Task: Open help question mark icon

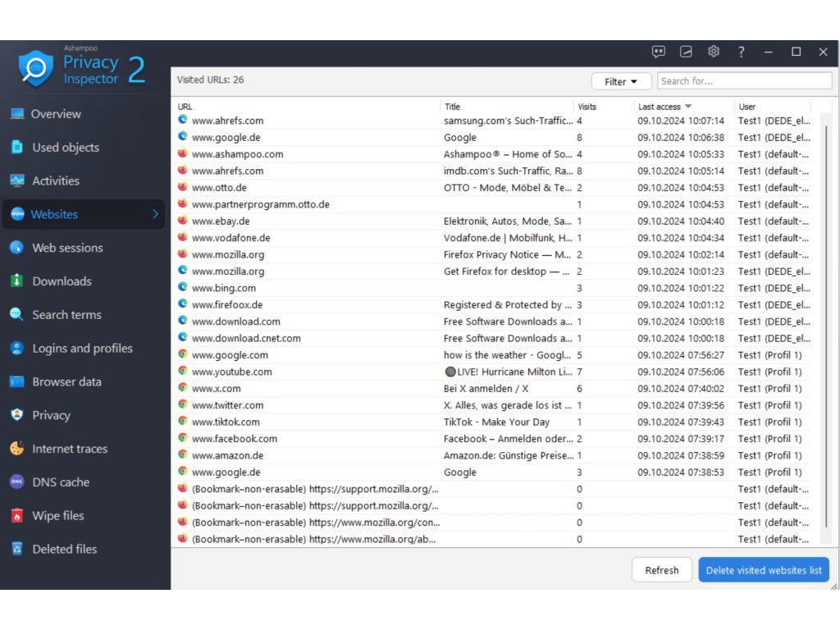Action: [x=741, y=52]
